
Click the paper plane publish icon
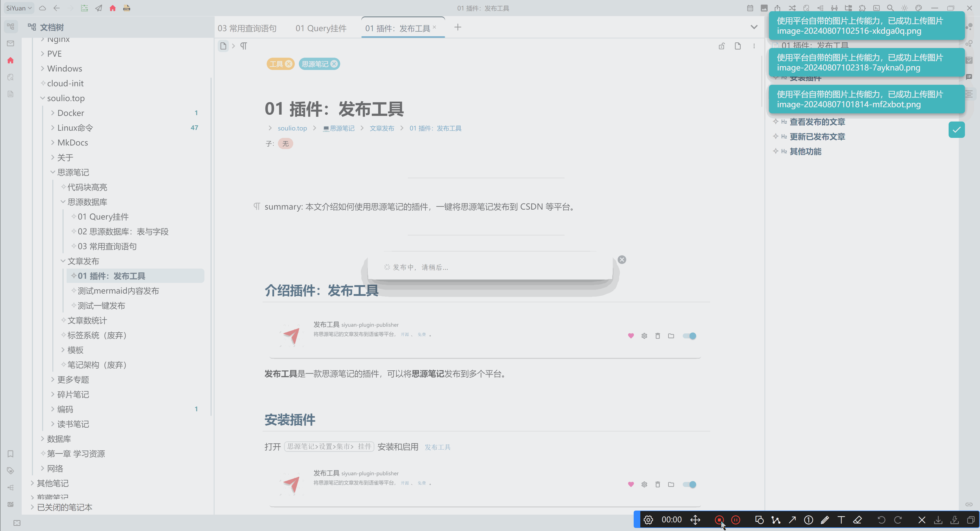click(x=99, y=8)
